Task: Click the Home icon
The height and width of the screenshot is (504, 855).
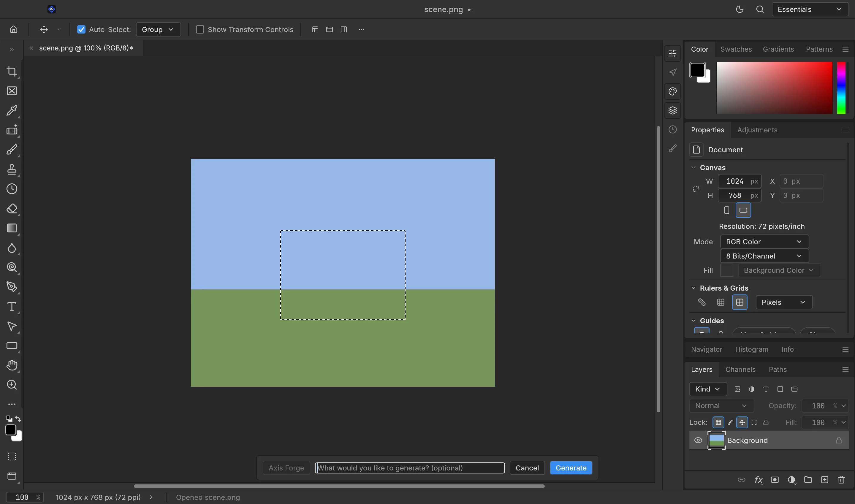Action: coord(14,29)
